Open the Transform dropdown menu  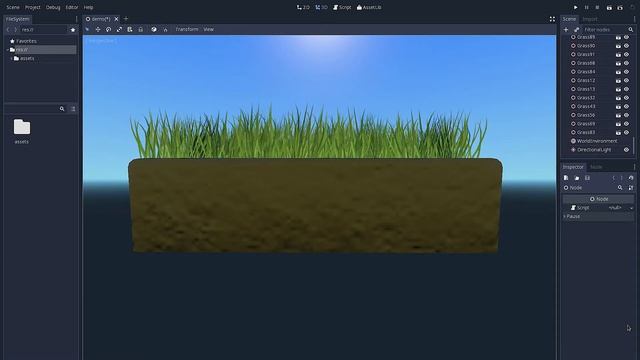[x=187, y=29]
